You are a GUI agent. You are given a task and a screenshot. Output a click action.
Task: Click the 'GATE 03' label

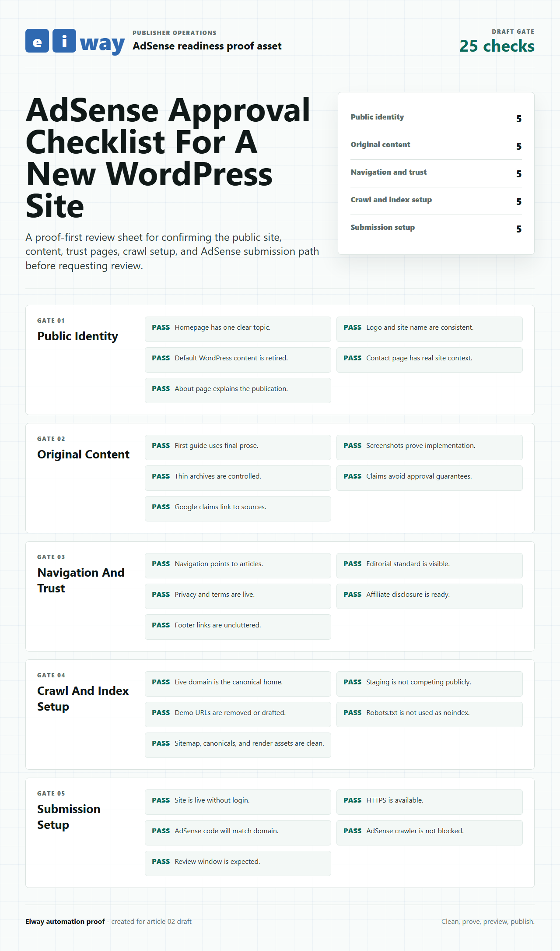pyautogui.click(x=51, y=557)
